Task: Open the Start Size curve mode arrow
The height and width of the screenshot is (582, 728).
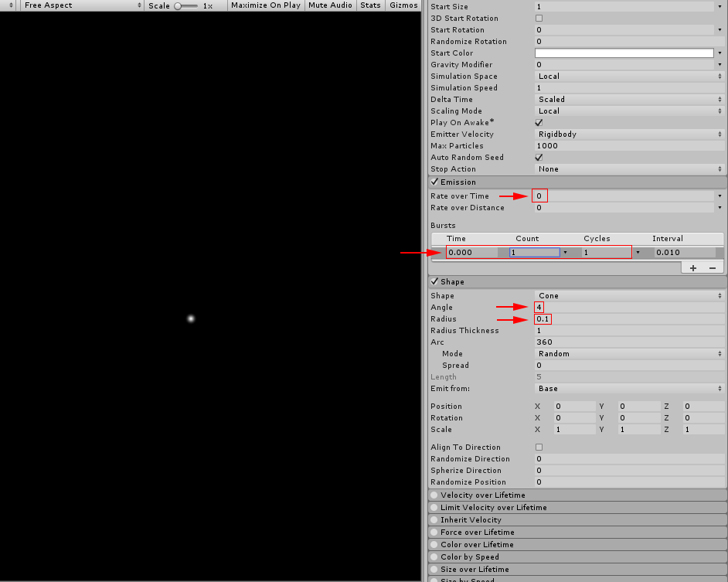Action: (x=719, y=6)
